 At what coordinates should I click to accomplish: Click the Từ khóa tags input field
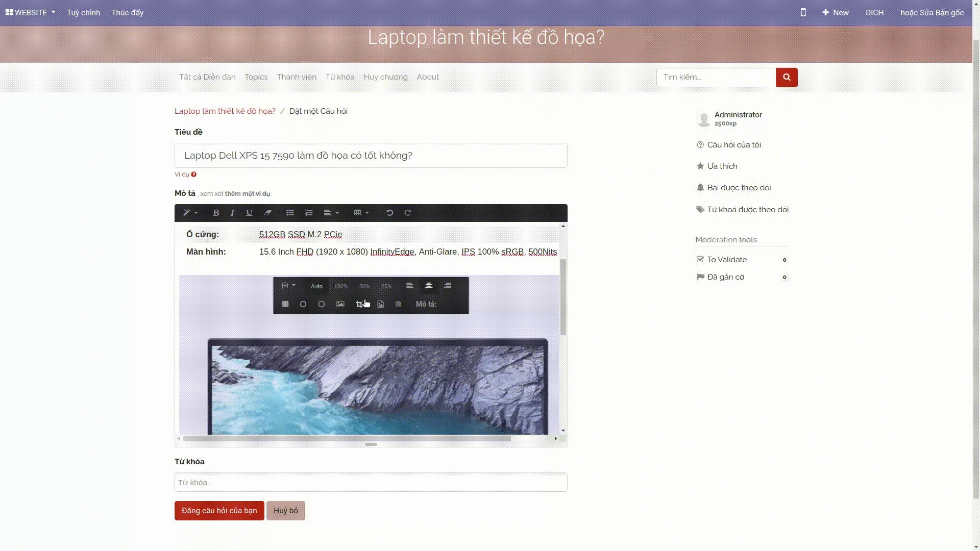(x=371, y=482)
